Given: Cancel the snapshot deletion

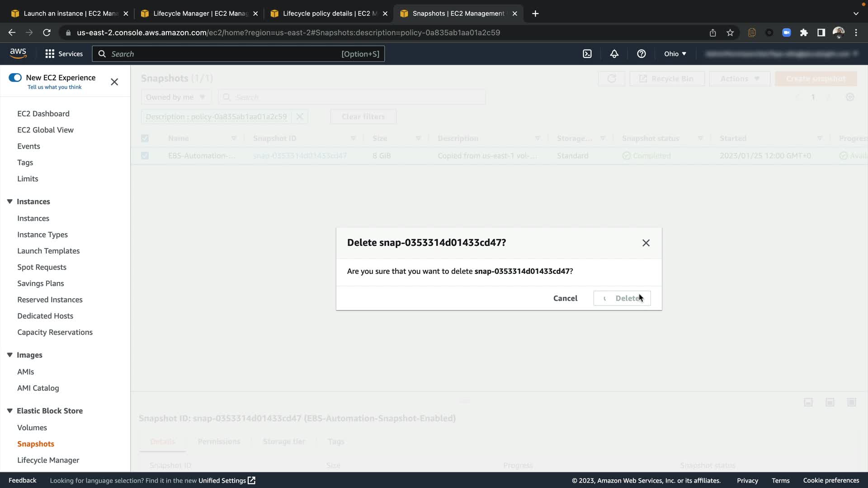Looking at the screenshot, I should pyautogui.click(x=565, y=298).
